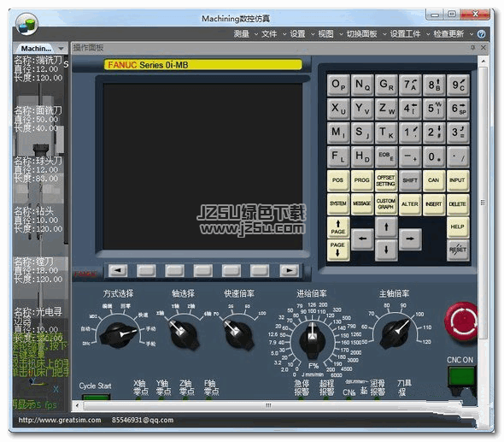This screenshot has height=442, width=504.
Task: Click the M/I code key
Action: (x=338, y=133)
